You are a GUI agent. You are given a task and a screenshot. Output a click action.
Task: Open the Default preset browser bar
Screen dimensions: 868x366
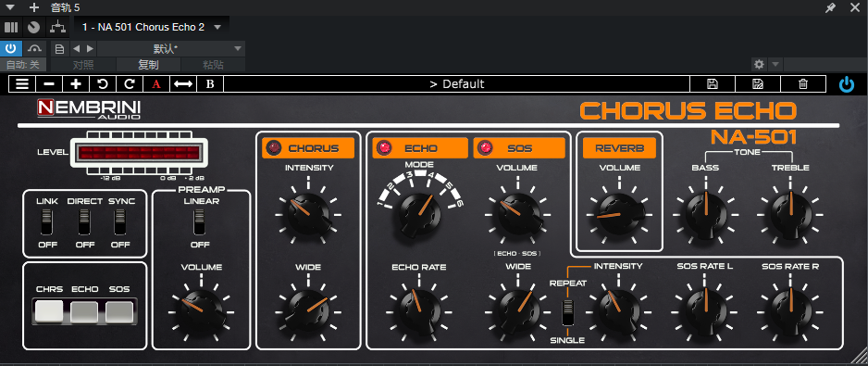457,84
